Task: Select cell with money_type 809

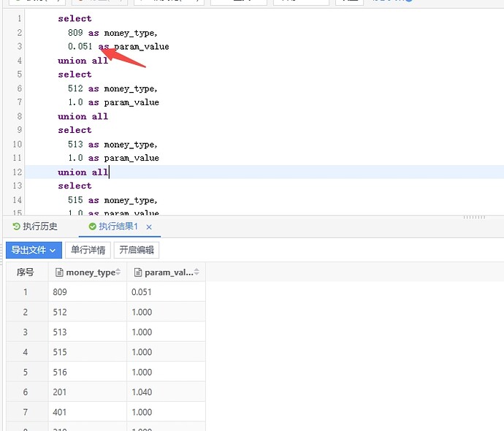Action: tap(88, 291)
